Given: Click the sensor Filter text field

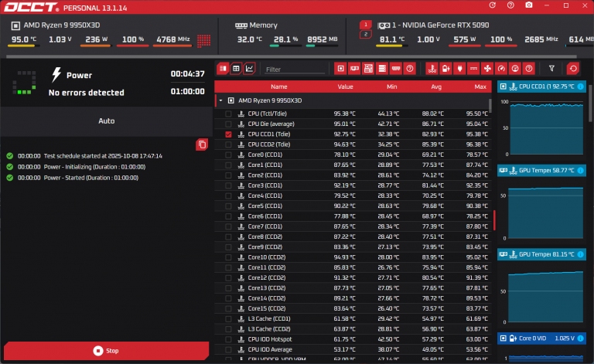Looking at the screenshot, I should click(x=294, y=69).
